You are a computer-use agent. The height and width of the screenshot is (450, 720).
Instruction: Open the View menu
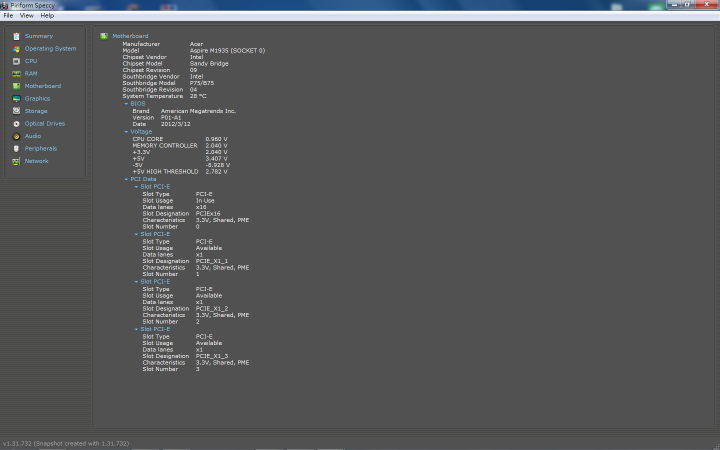click(x=27, y=16)
